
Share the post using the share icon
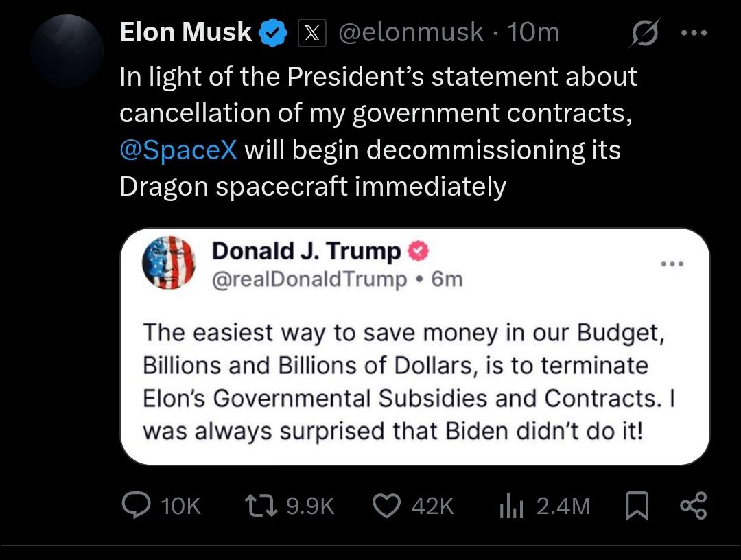(692, 506)
